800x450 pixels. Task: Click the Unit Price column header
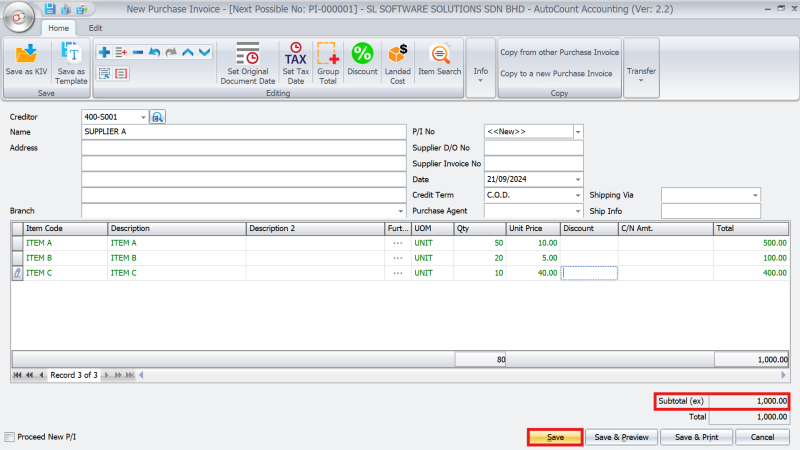click(533, 228)
